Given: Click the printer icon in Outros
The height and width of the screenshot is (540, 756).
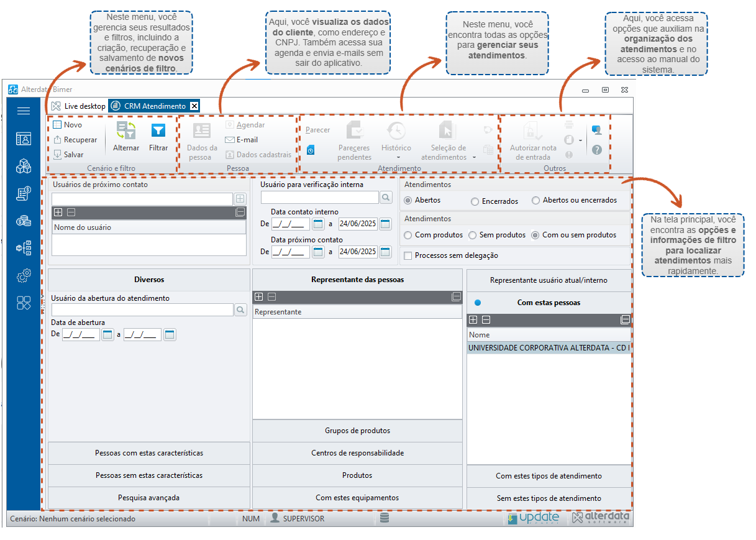Looking at the screenshot, I should tap(569, 126).
